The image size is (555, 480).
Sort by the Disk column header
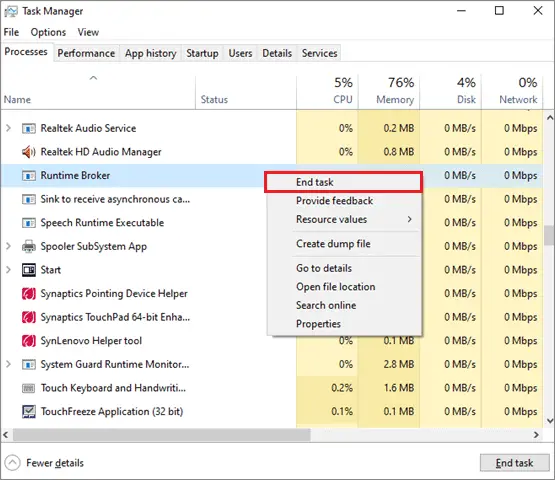tap(451, 91)
